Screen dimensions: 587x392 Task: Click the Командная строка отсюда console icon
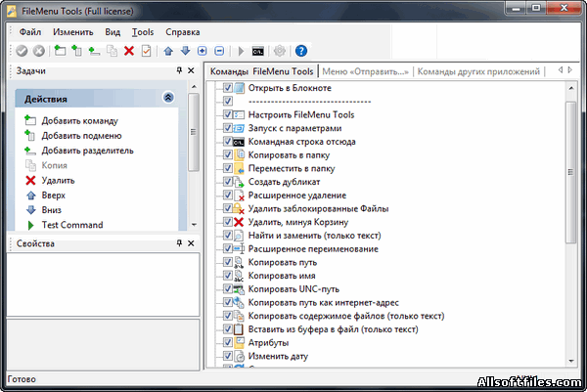[239, 142]
